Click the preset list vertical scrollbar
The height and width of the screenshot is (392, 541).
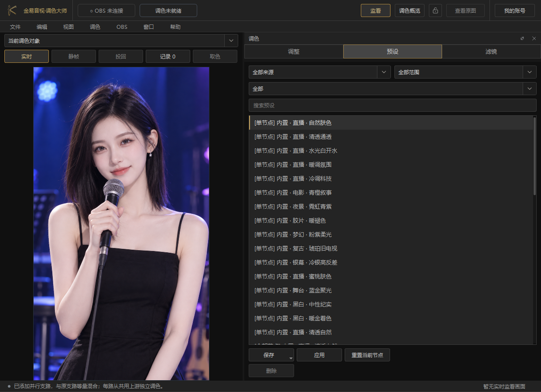point(534,155)
